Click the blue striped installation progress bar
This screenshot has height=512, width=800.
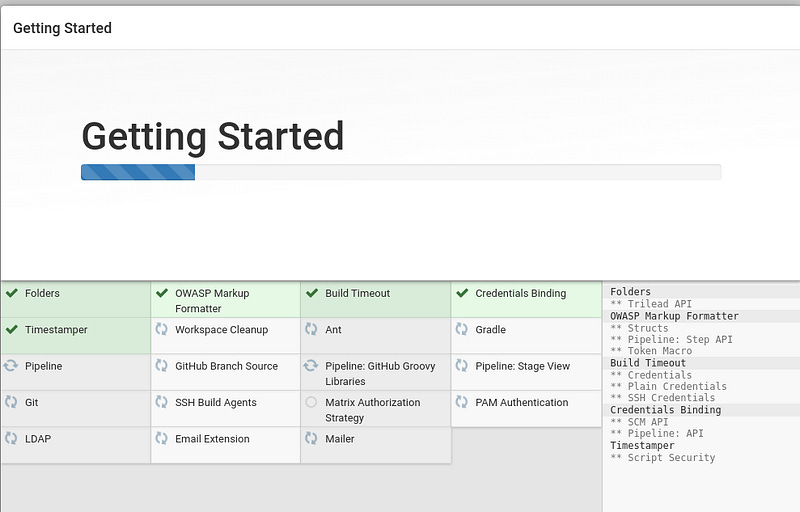138,172
